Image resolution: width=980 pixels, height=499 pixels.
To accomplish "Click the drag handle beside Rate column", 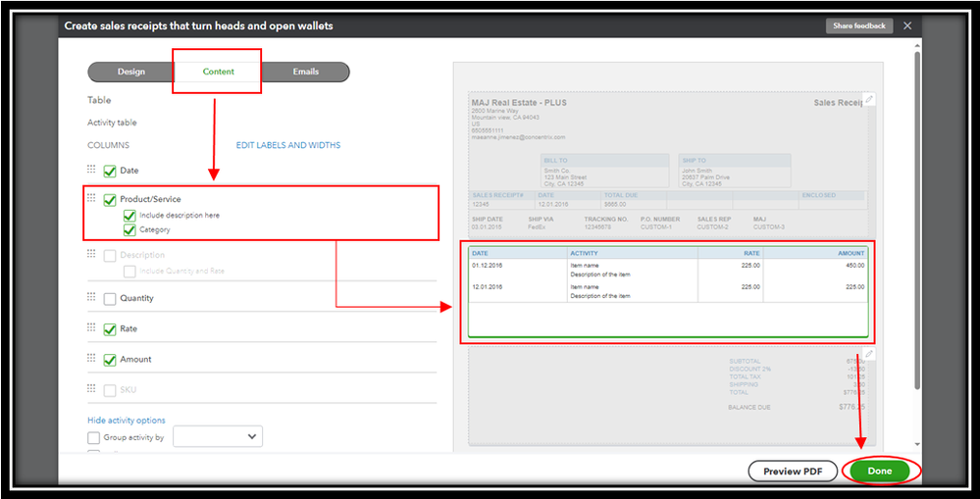I will coord(91,327).
